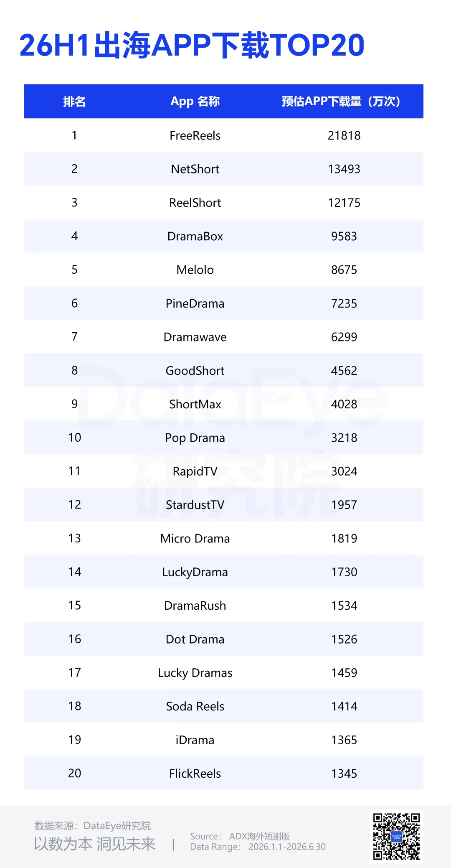Viewport: 451px width, 868px height.
Task: Click the 26H1出海APP下载TOP20 title
Action: pyautogui.click(x=192, y=45)
